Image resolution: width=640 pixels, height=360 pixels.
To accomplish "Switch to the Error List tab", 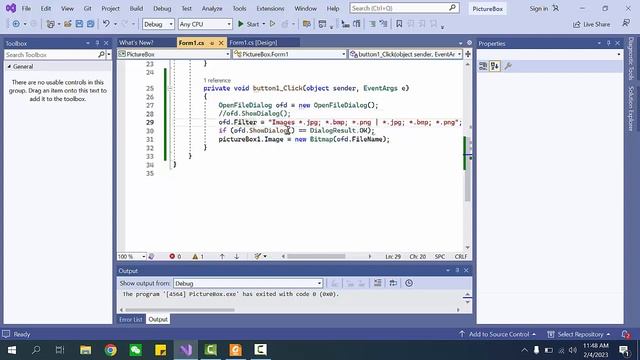I will coord(131,319).
